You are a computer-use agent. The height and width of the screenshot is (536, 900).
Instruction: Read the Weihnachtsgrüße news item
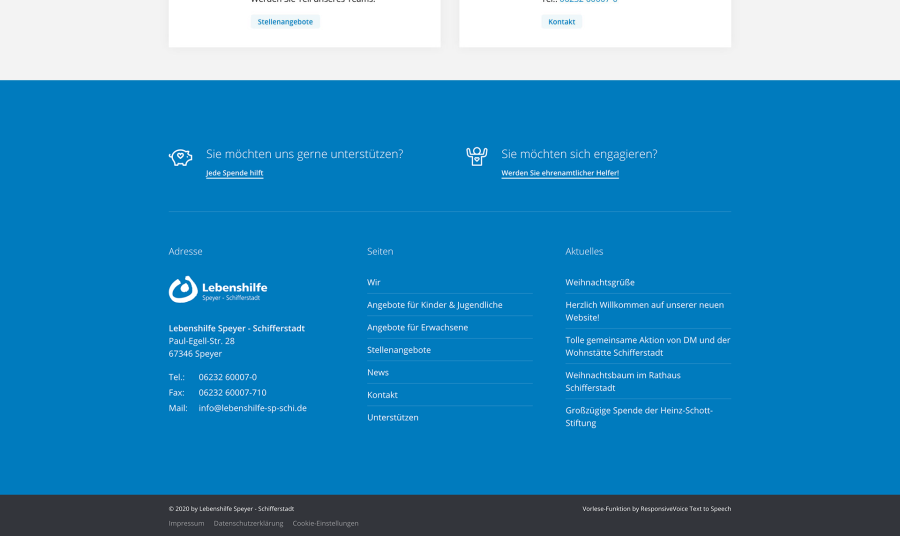tap(600, 282)
